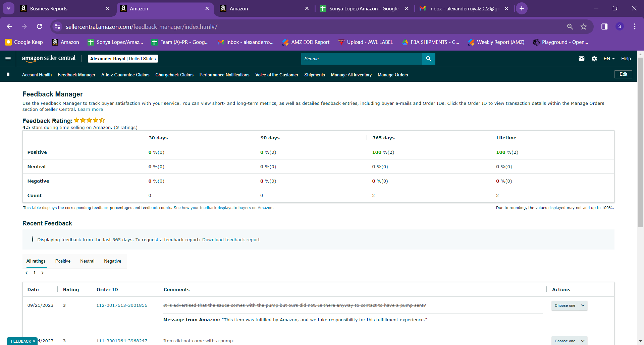
Task: Open the Chrome three-dot menu
Action: click(635, 26)
